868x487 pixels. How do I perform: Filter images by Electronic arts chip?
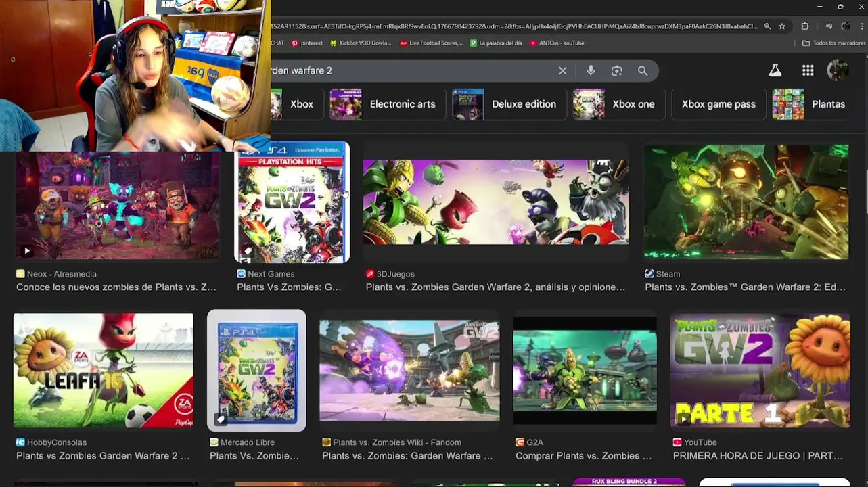pyautogui.click(x=388, y=104)
